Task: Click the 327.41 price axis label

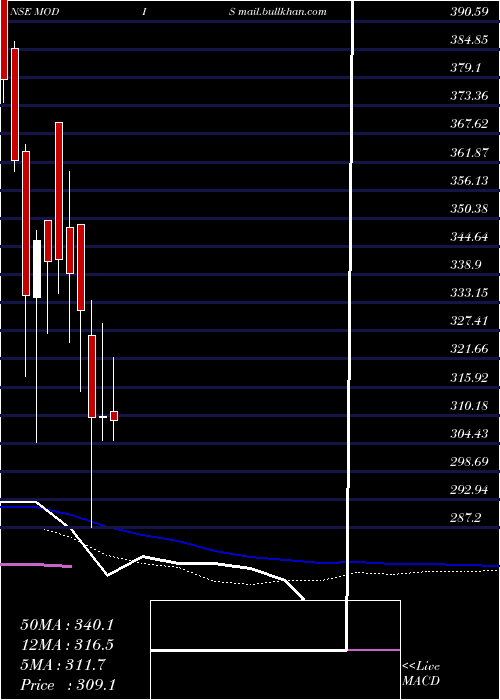Action: point(469,321)
